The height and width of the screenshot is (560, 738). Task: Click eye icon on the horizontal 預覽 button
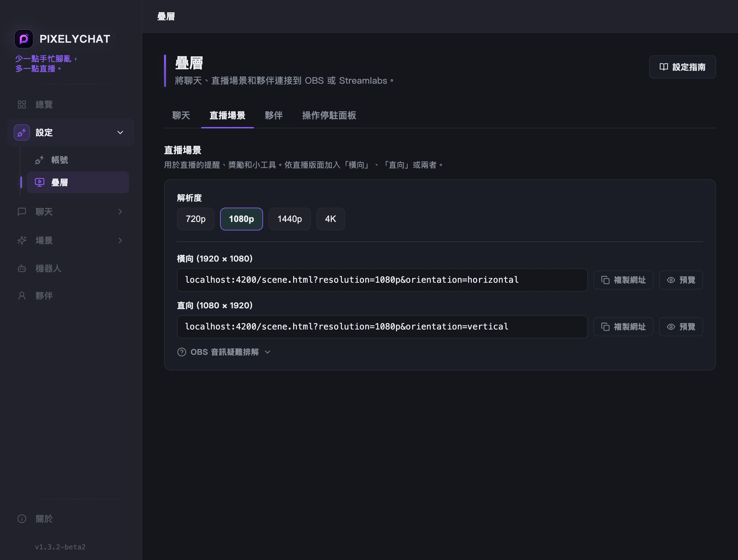click(x=671, y=280)
